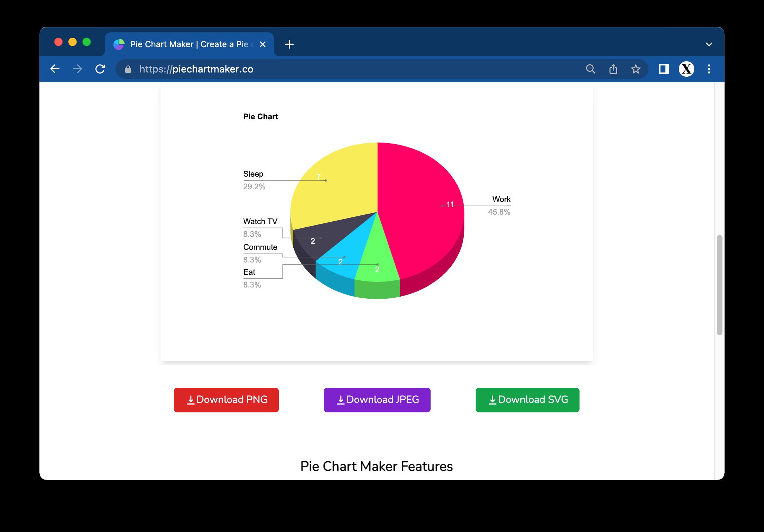Click the Pie Chart Maker Features heading
The image size is (764, 532).
376,466
